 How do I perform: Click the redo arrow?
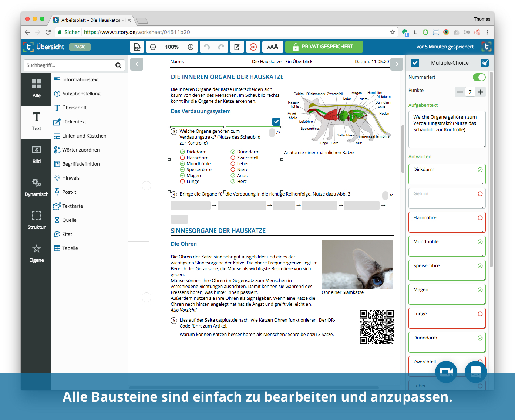click(x=221, y=47)
